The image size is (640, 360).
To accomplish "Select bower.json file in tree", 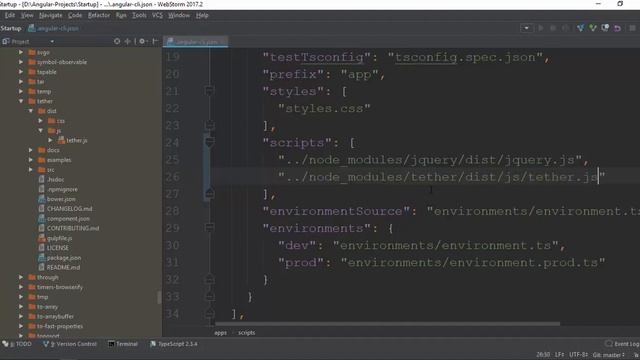I will click(57, 199).
